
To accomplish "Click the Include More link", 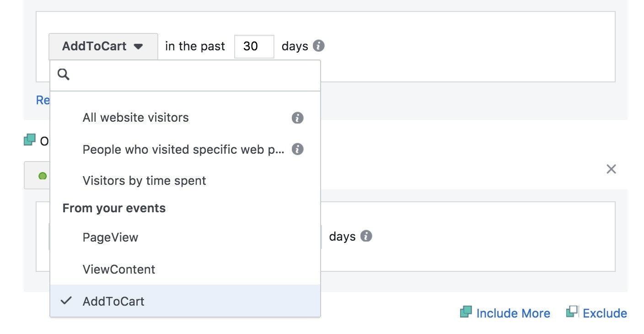I will pyautogui.click(x=513, y=313).
